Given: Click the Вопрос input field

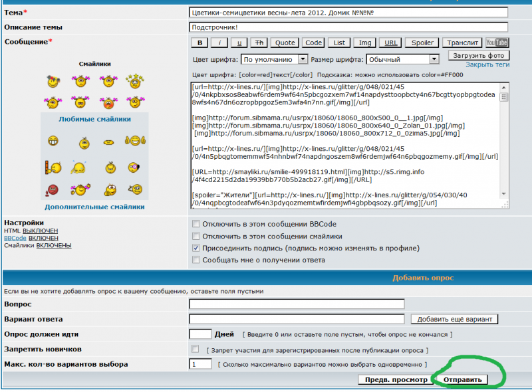Looking at the screenshot, I should point(297,304).
